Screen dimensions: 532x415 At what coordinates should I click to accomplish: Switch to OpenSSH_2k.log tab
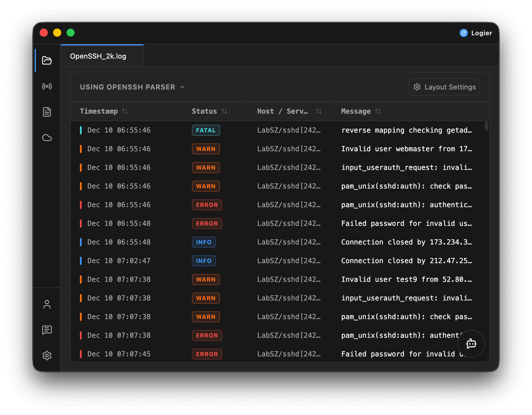102,56
